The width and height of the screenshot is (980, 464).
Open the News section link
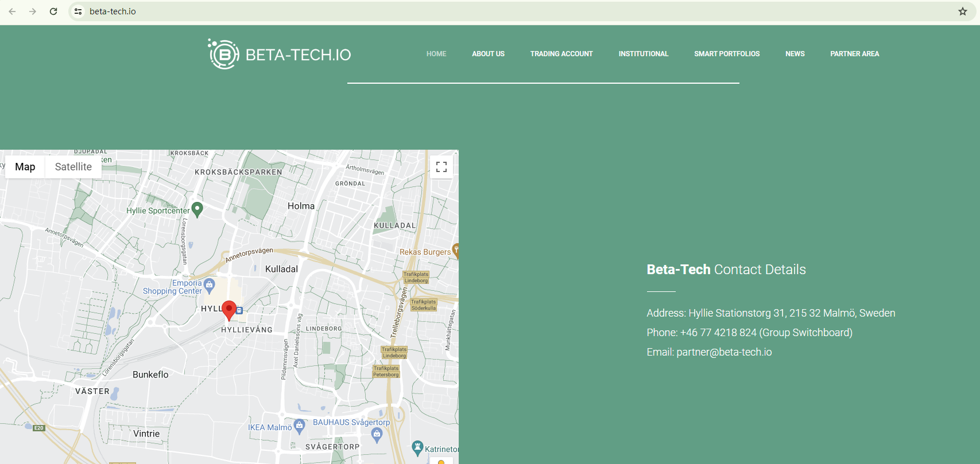[x=795, y=54]
